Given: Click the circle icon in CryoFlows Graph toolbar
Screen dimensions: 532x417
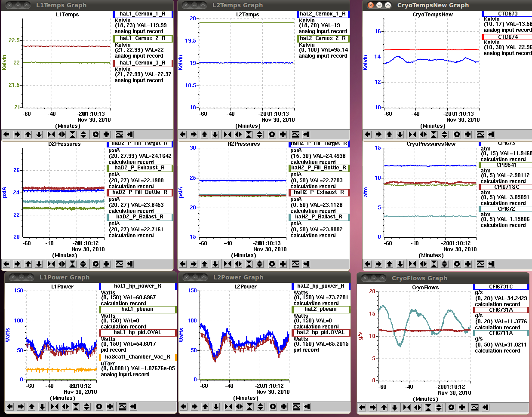Looking at the screenshot, I should click(x=452, y=407).
